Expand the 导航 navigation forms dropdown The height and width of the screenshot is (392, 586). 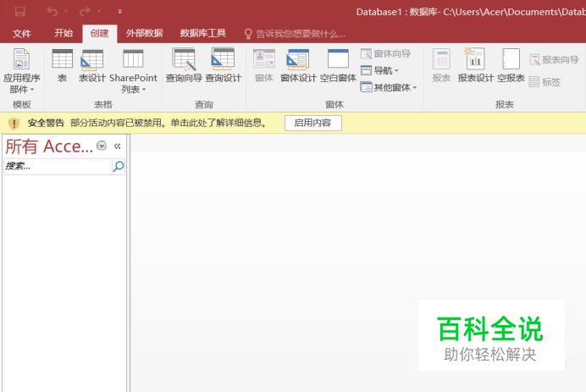pos(379,70)
